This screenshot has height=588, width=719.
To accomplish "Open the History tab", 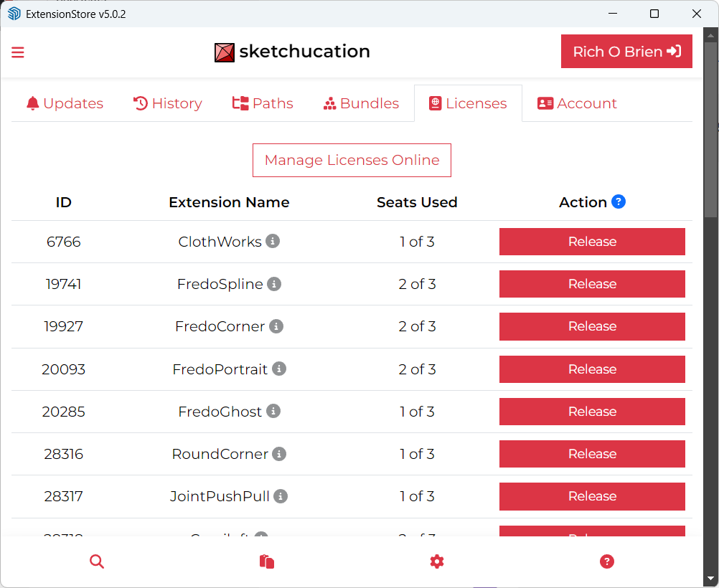I will [x=167, y=103].
